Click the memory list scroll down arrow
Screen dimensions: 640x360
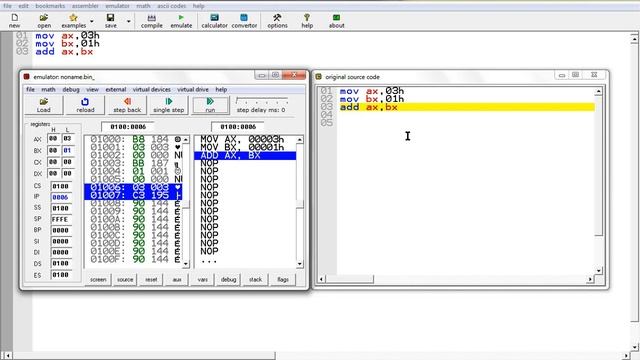tap(186, 264)
